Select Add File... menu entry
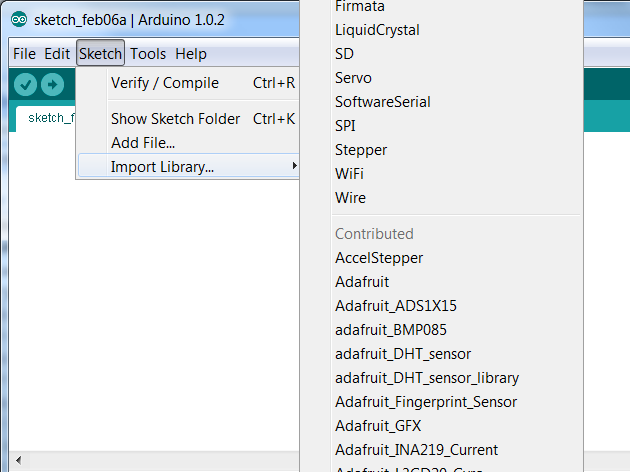Screen dimensions: 630x472 pyautogui.click(x=189, y=143)
